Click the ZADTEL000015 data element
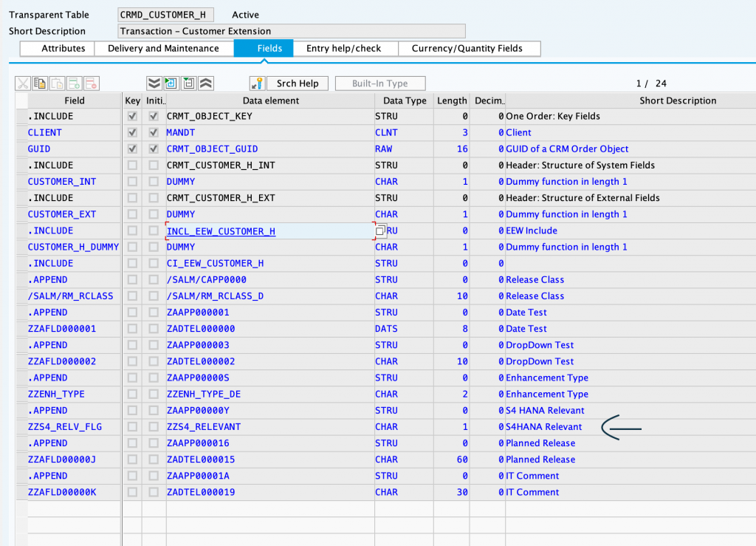756x546 pixels. (201, 460)
